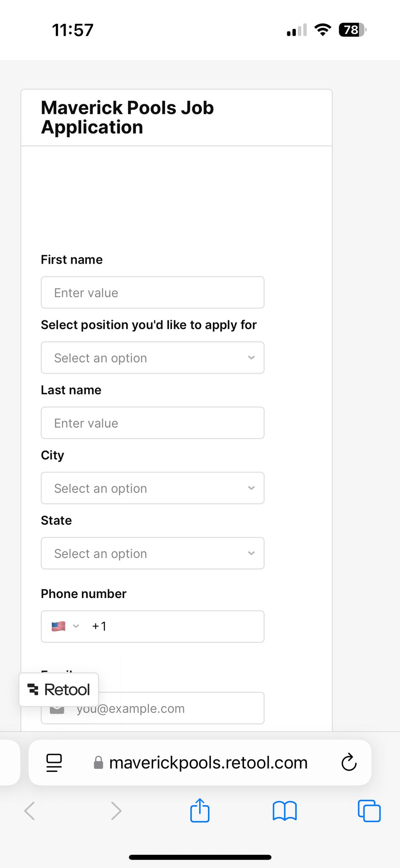
Task: Tap the lock icon in address bar
Action: [x=98, y=762]
